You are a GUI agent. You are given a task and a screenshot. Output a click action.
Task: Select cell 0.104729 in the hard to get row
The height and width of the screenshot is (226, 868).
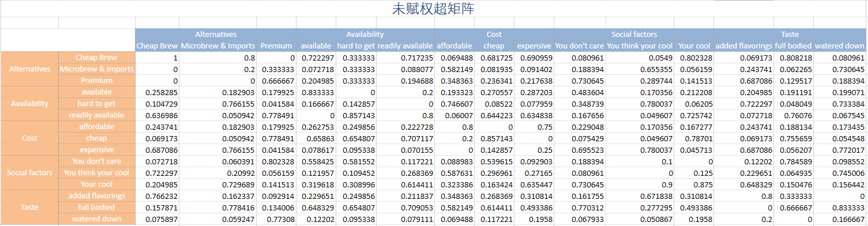[157, 104]
